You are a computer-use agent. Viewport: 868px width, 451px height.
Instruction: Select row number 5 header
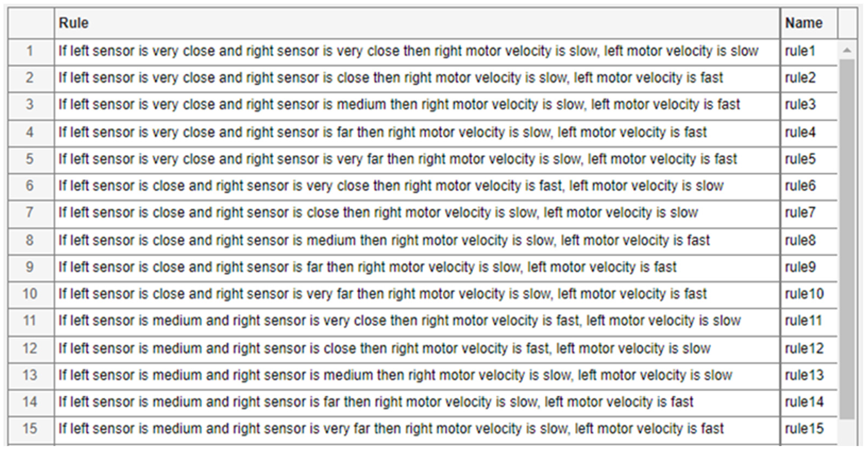point(30,159)
